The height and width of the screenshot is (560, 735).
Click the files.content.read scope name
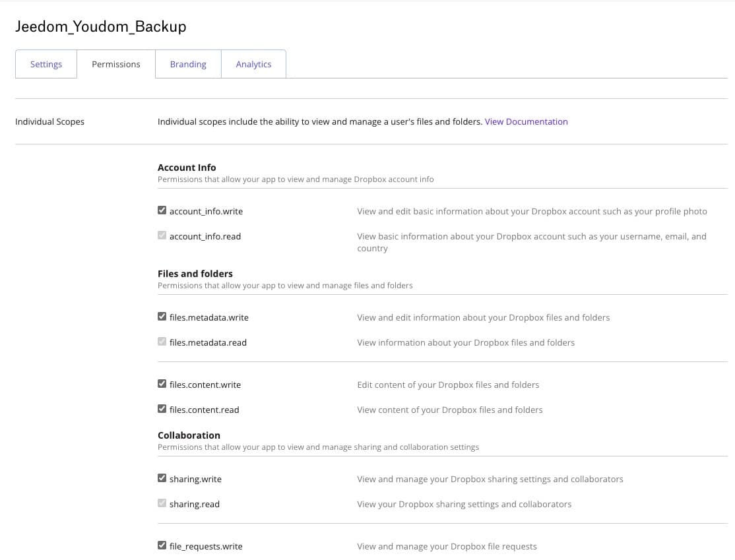pyautogui.click(x=205, y=410)
